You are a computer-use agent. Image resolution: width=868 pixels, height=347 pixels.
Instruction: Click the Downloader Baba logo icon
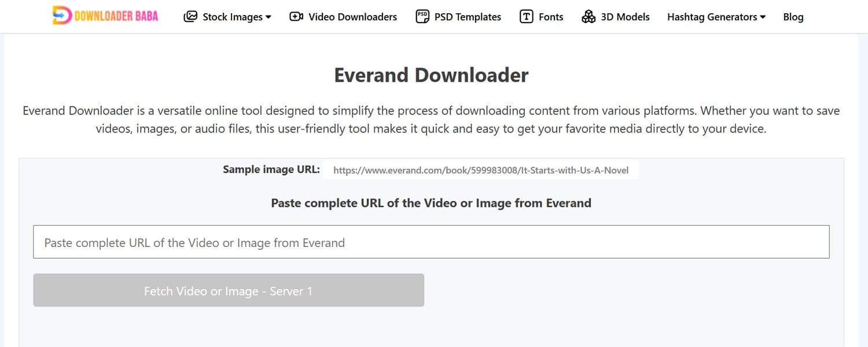(x=61, y=16)
